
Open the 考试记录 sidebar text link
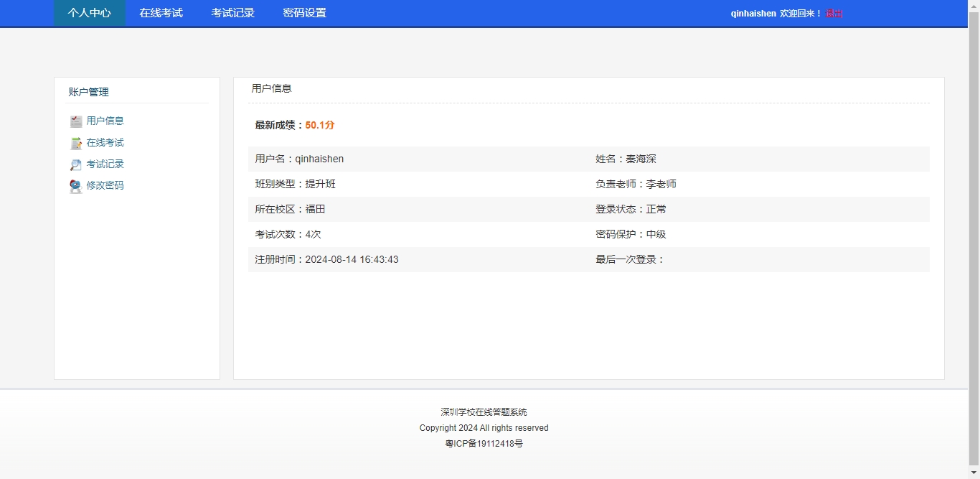tap(105, 164)
